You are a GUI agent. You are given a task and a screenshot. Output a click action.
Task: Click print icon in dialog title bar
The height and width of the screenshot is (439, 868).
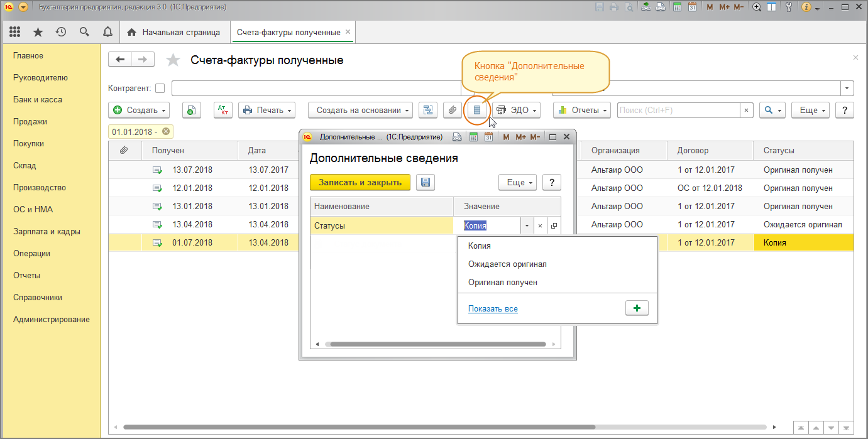click(458, 137)
